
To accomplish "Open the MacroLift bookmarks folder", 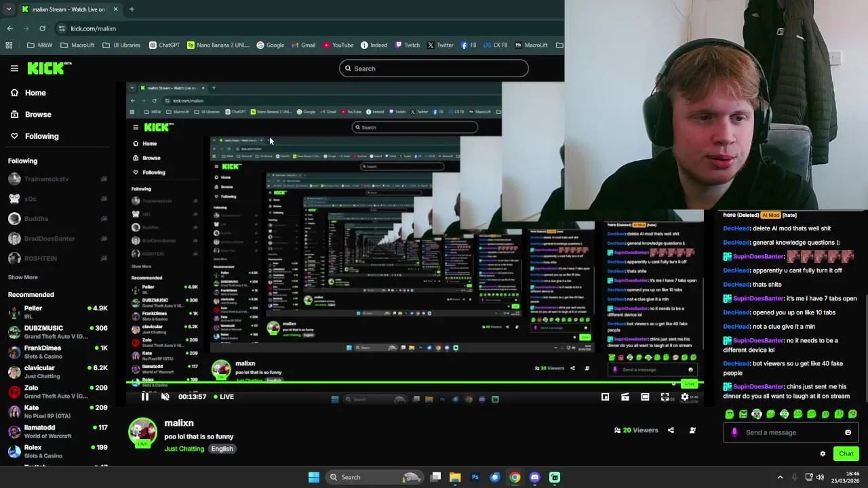I will (x=77, y=45).
